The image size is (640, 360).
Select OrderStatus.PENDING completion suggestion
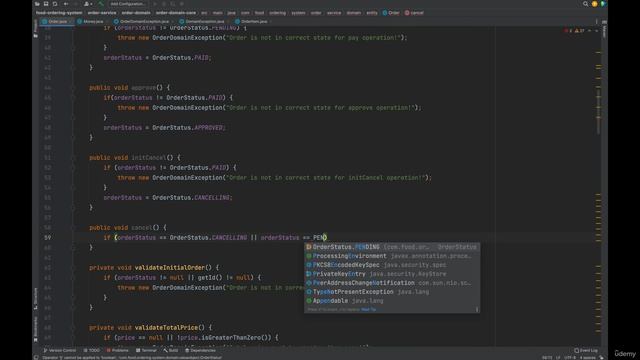coord(392,247)
